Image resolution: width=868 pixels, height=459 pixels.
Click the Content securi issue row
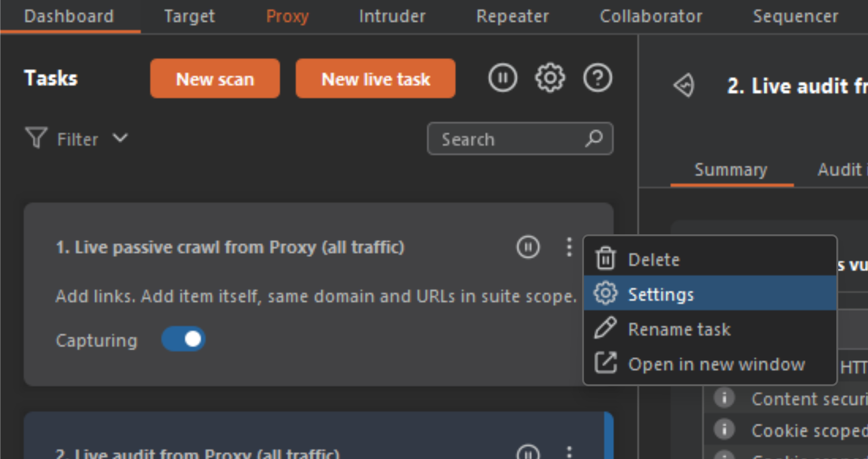click(x=786, y=398)
